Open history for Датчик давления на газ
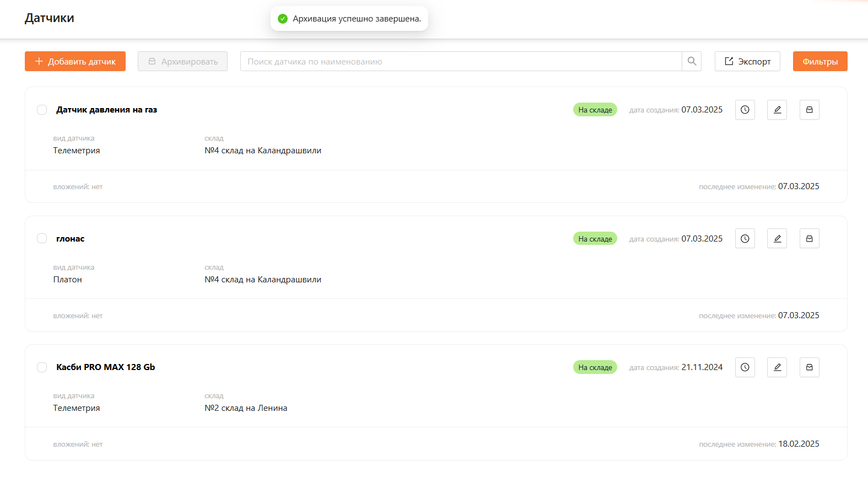868x482 pixels. (x=745, y=110)
